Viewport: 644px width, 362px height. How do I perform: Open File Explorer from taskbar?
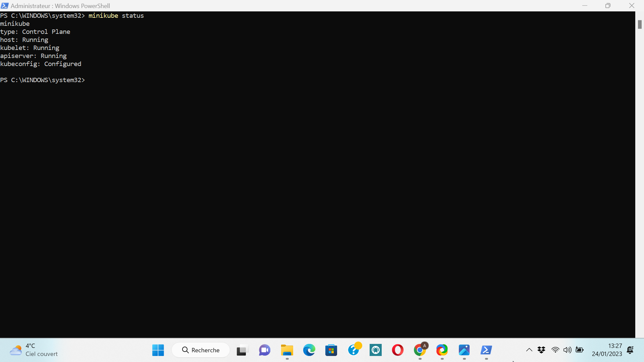click(287, 350)
